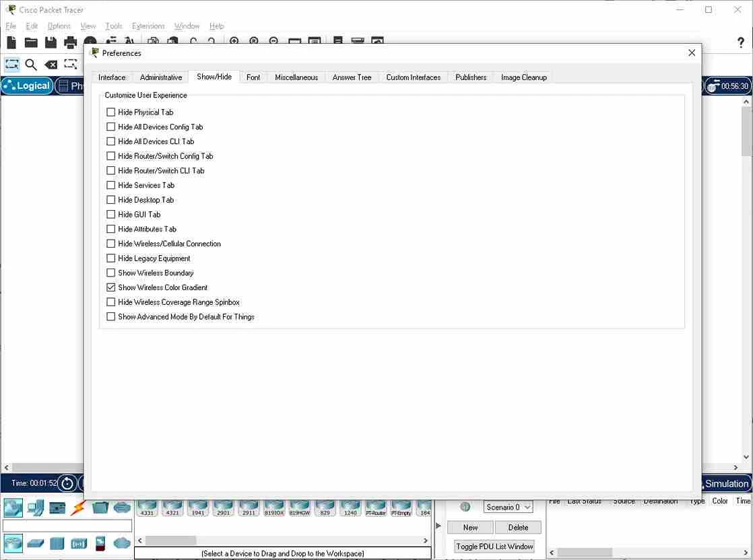Click the power cycle devices icon
The image size is (753, 560).
67,483
